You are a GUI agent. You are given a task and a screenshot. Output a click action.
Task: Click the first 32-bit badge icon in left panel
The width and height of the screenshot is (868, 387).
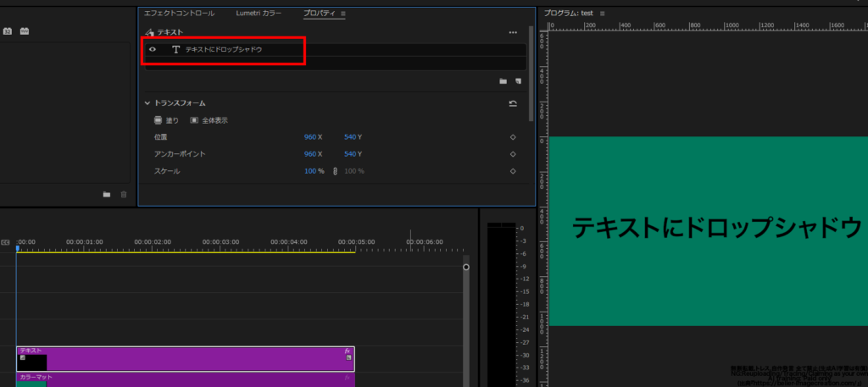pyautogui.click(x=7, y=31)
